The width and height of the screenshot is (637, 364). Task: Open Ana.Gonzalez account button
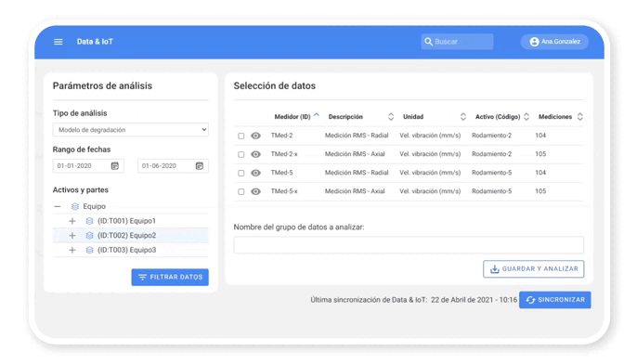coord(554,42)
